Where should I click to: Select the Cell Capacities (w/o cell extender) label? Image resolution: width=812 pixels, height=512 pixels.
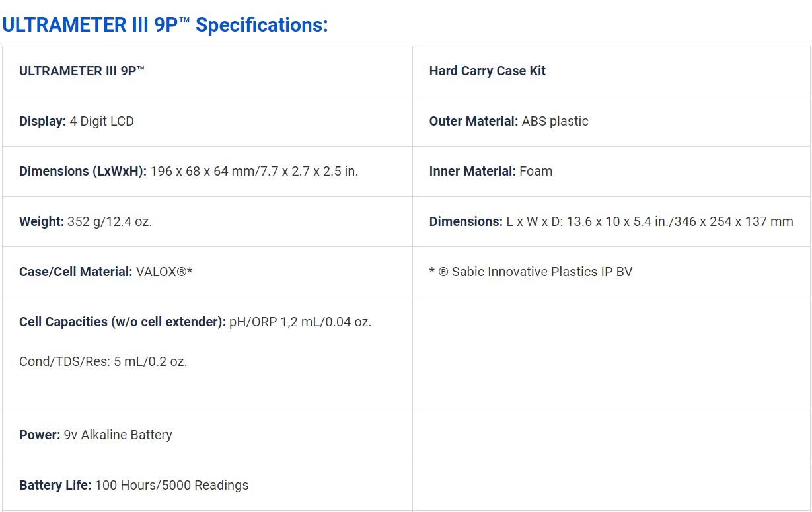(123, 322)
